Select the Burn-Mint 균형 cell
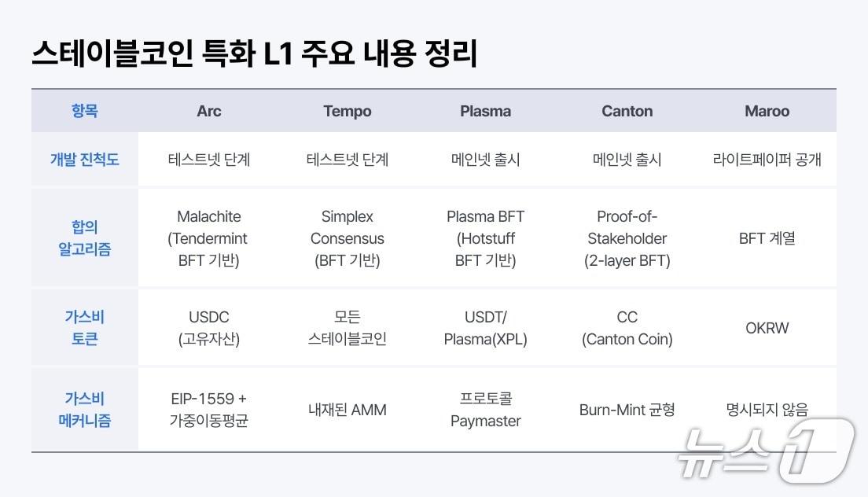Viewport: 868px width, 497px height. [627, 410]
